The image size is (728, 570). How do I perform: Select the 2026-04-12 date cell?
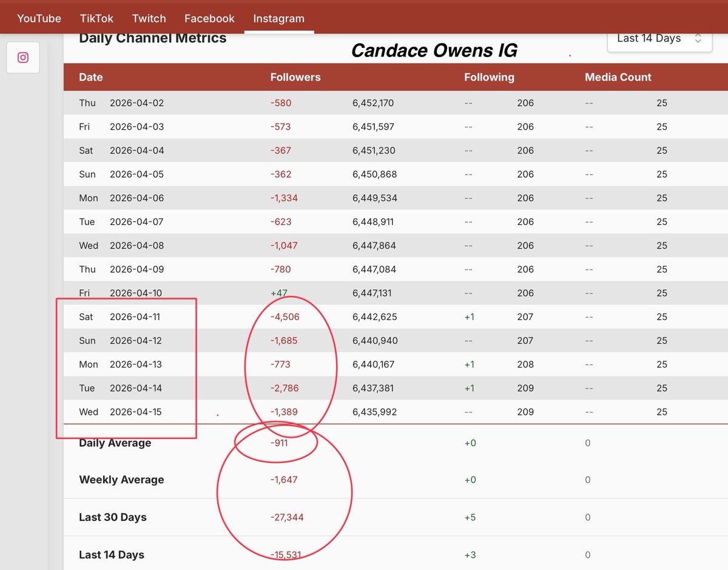(x=136, y=340)
